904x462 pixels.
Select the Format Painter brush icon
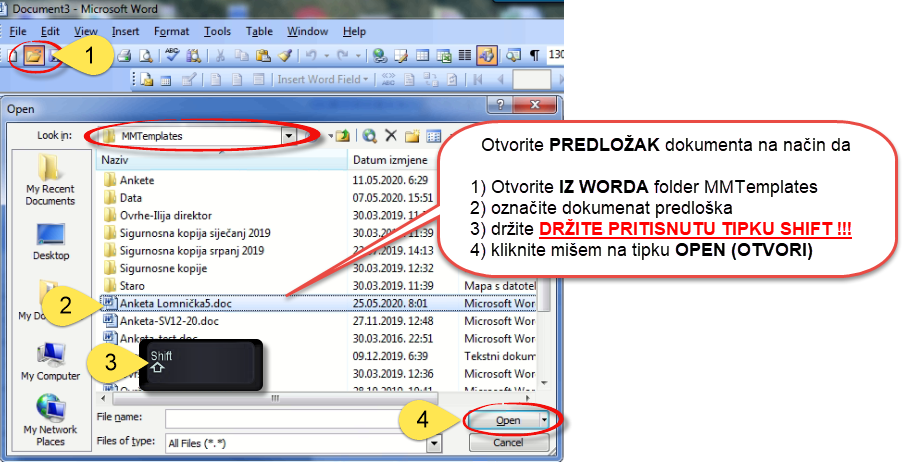pyautogui.click(x=285, y=55)
